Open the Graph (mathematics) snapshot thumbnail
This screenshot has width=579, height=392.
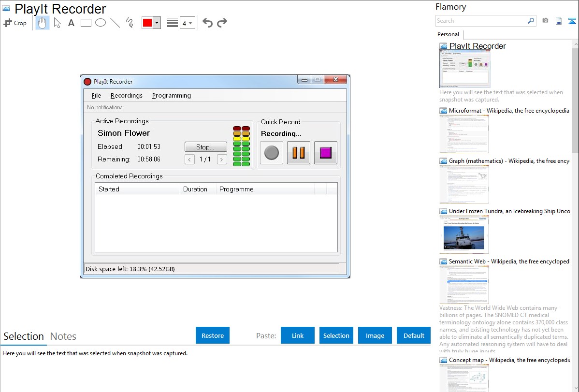pyautogui.click(x=464, y=184)
